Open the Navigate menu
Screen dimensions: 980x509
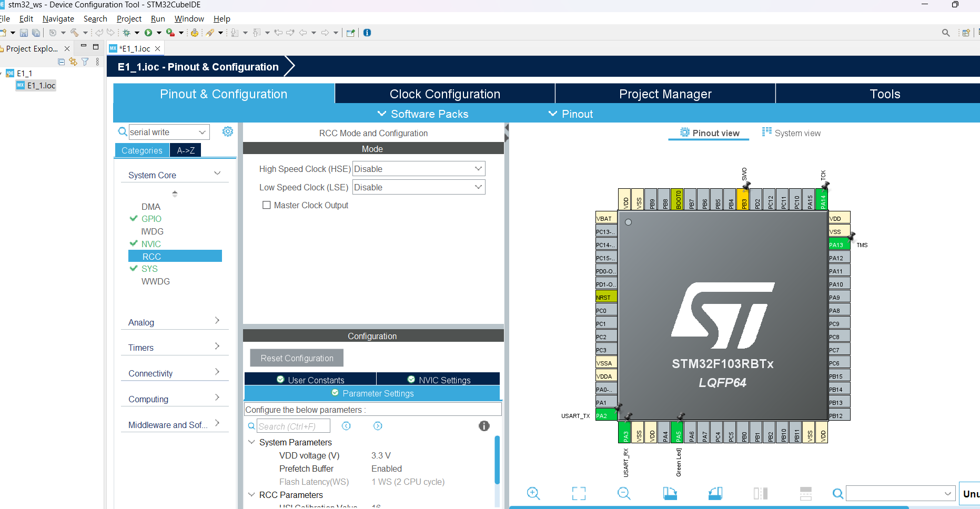click(58, 19)
